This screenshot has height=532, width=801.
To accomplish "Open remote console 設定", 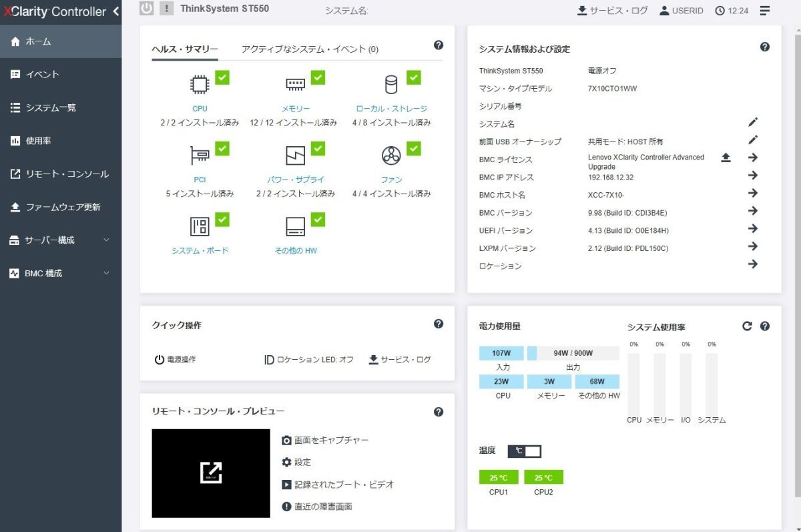I will (296, 462).
